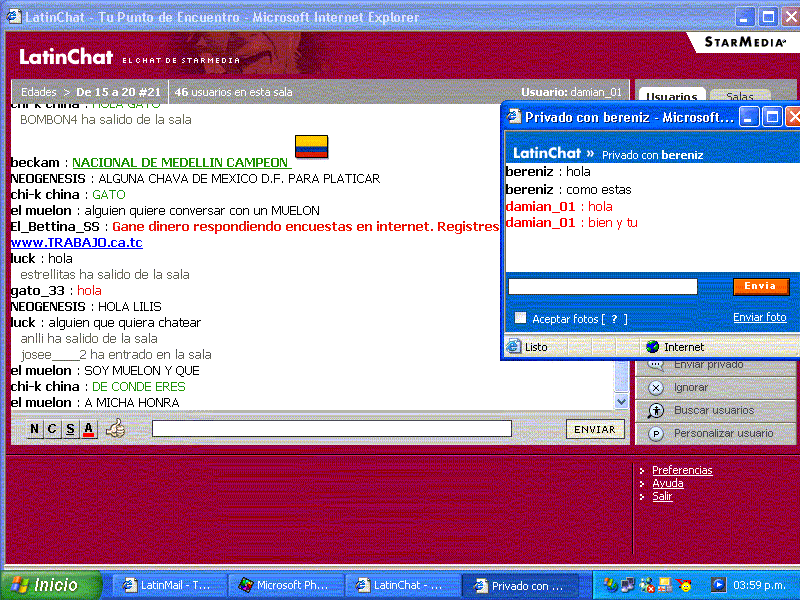Image resolution: width=800 pixels, height=600 pixels.
Task: Click the IE icon in Privado window title
Action: coord(514,117)
